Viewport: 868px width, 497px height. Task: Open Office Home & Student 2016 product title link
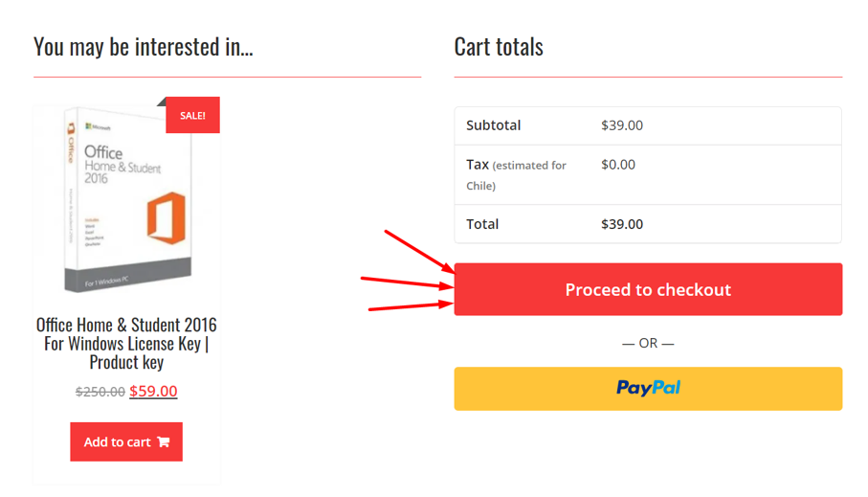pos(126,343)
